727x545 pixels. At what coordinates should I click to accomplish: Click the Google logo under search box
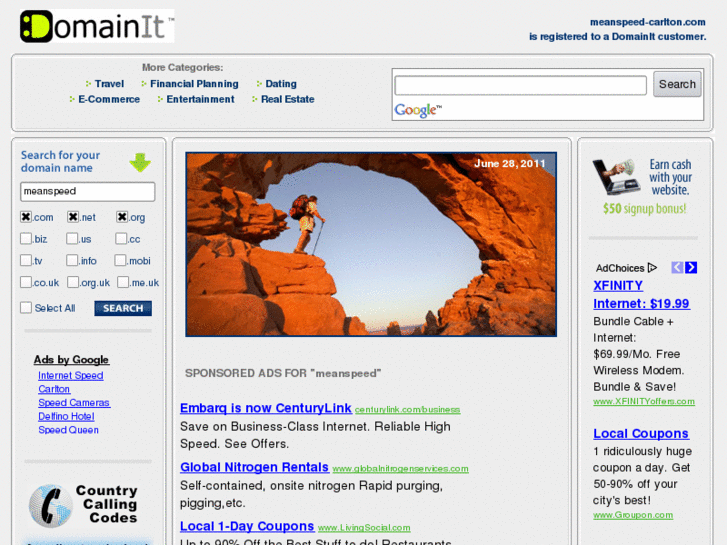click(418, 110)
